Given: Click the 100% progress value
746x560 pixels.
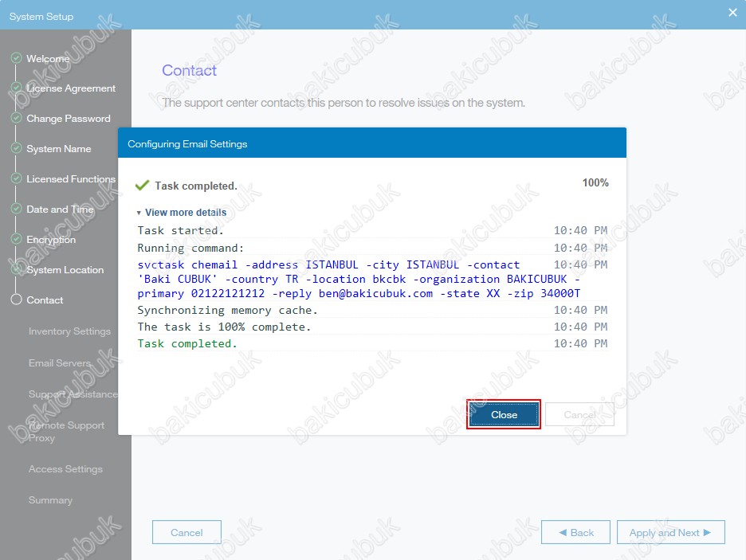Looking at the screenshot, I should point(595,182).
